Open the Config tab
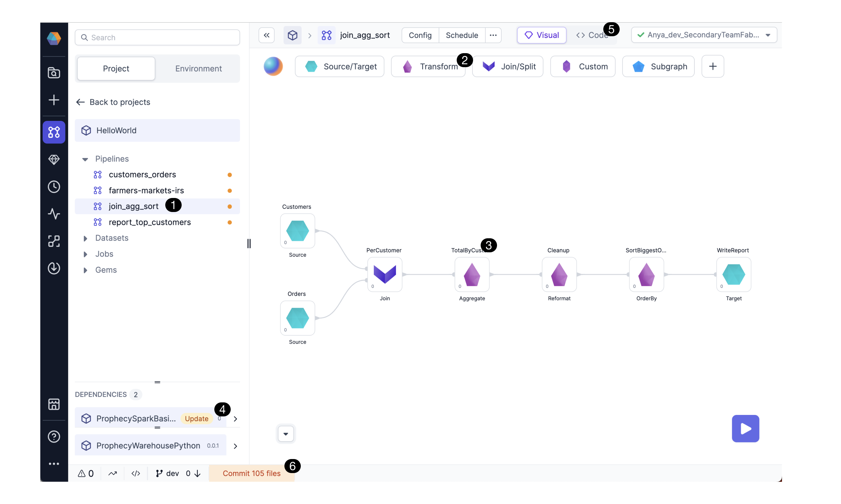Screen dimensions: 841x504 420,35
